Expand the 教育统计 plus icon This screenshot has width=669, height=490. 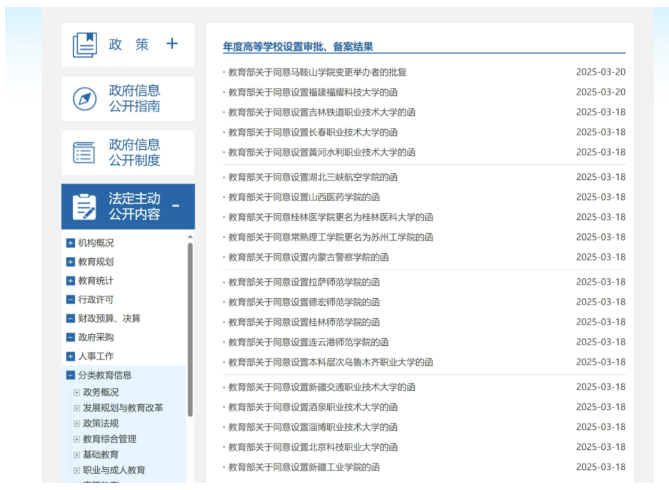point(70,281)
